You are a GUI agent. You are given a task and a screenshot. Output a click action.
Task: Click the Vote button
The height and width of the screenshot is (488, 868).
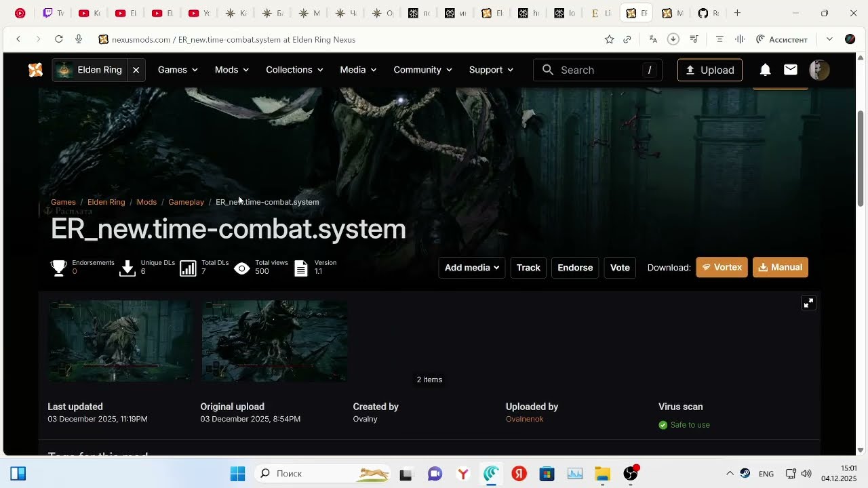click(x=620, y=268)
